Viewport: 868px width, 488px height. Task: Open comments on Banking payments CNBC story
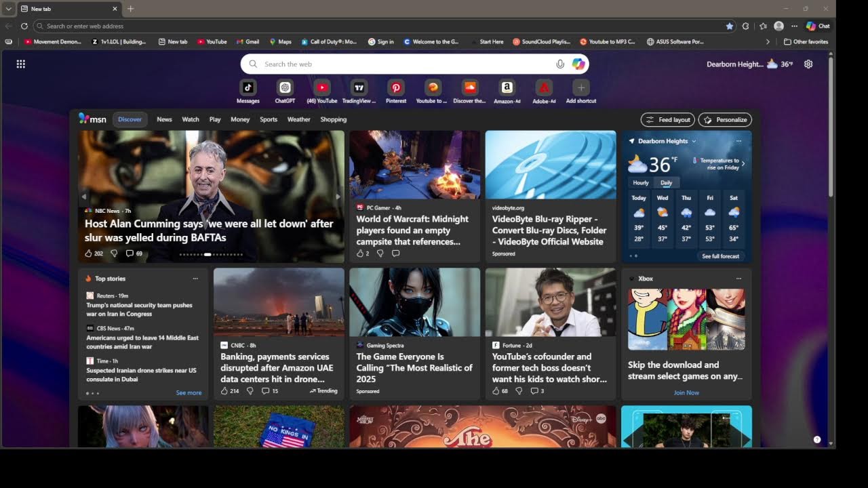[x=265, y=391]
